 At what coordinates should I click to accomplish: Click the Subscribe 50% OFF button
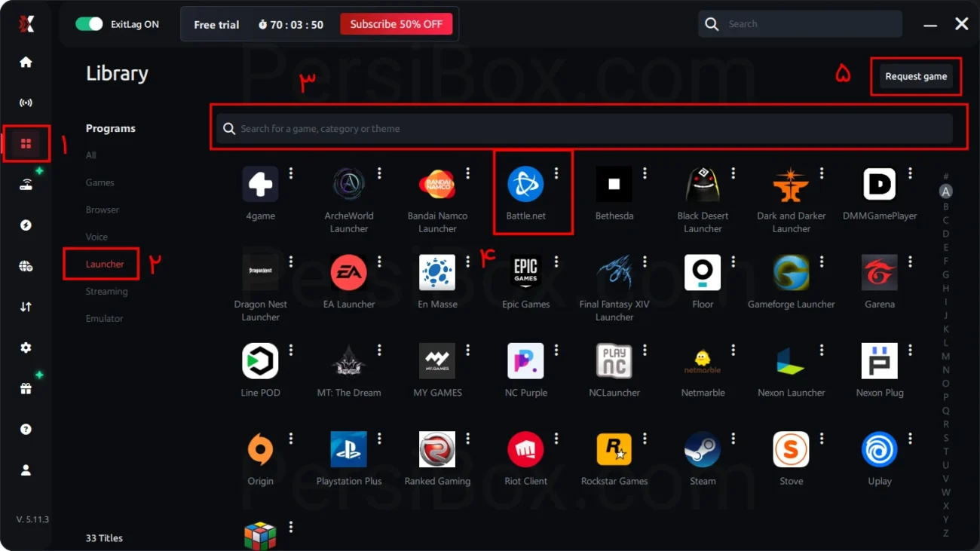397,24
